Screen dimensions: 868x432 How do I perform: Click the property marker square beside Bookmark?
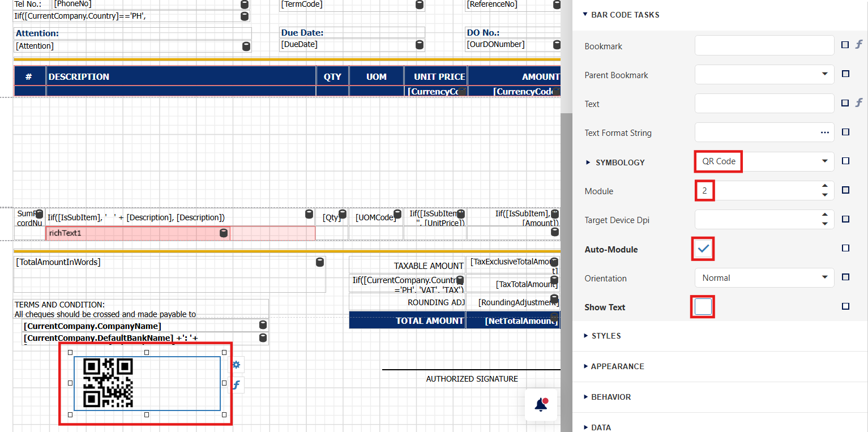(845, 45)
